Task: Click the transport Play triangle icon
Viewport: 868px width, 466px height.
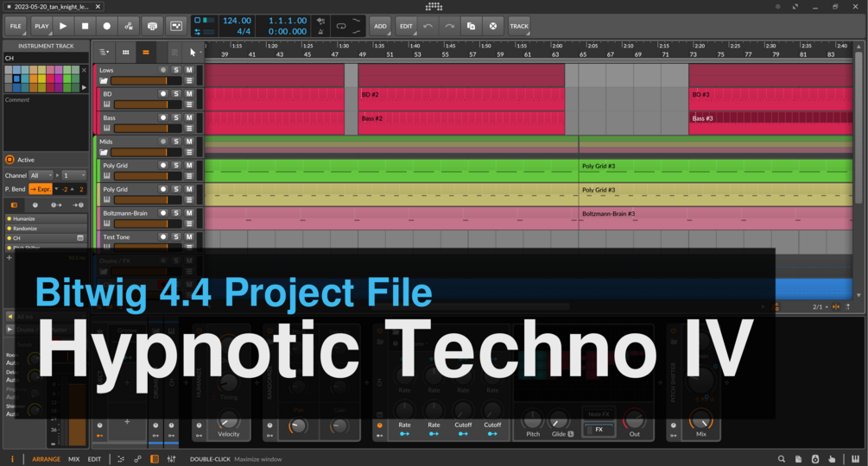Action: click(x=63, y=26)
